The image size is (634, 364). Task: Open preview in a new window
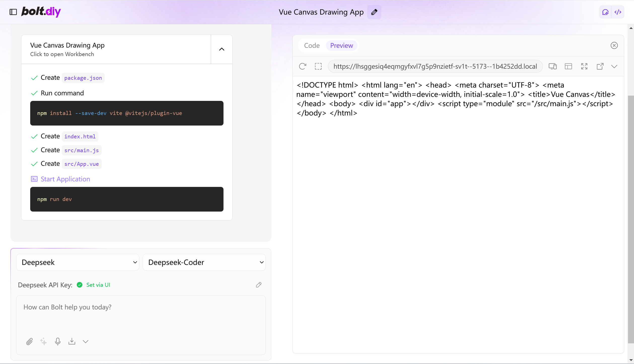(600, 66)
